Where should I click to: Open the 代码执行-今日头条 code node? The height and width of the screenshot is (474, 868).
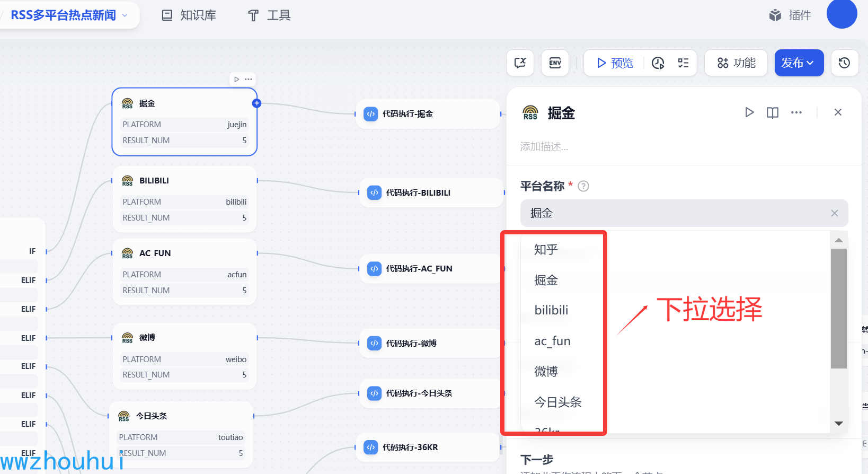pyautogui.click(x=431, y=393)
